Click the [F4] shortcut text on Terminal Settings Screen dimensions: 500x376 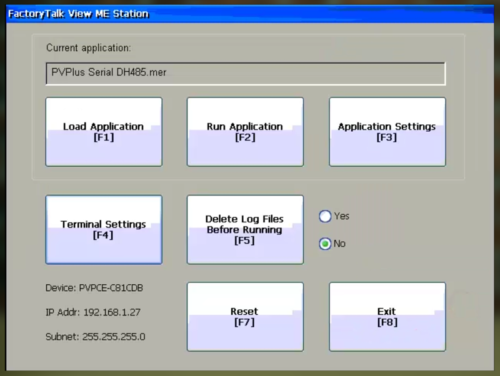click(x=103, y=235)
